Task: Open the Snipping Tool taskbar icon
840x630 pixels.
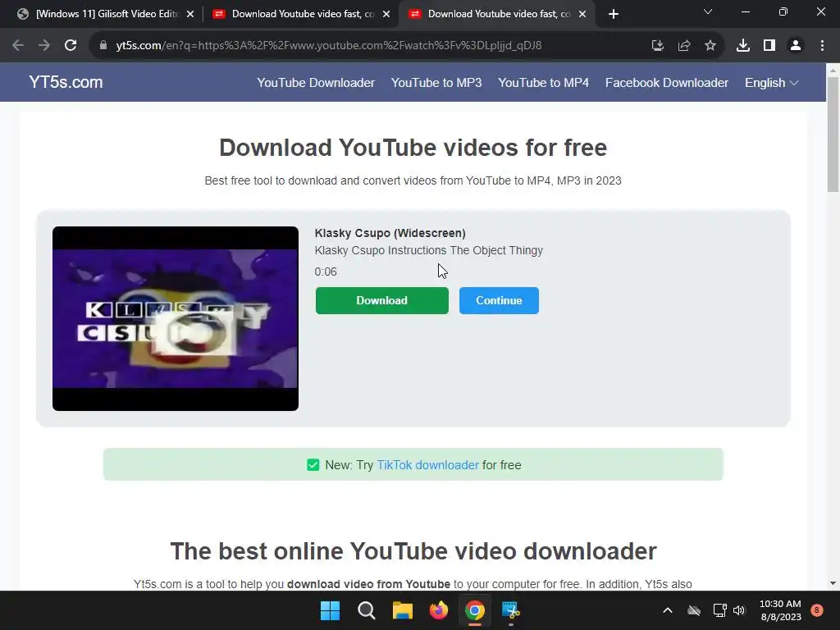Action: click(510, 610)
